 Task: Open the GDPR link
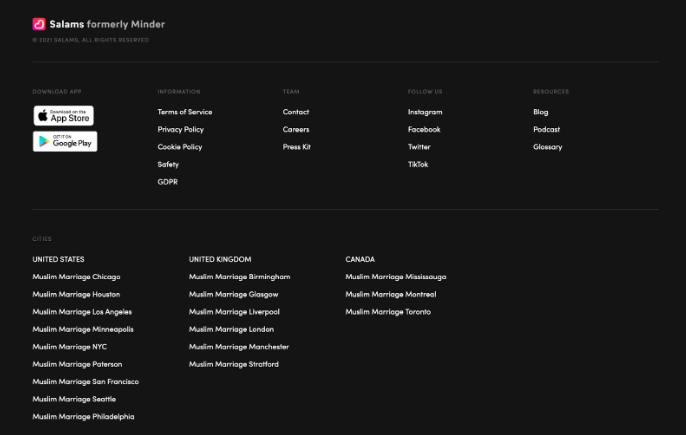(168, 182)
